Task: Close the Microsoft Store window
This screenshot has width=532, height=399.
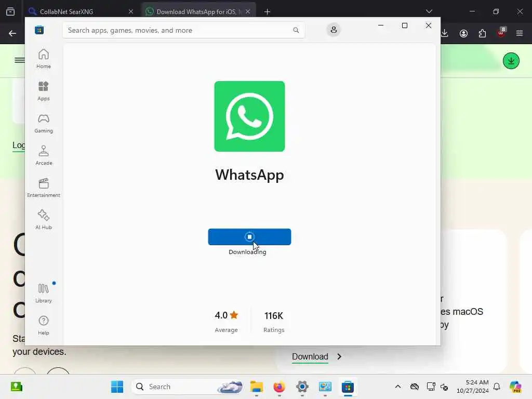Action: [429, 25]
